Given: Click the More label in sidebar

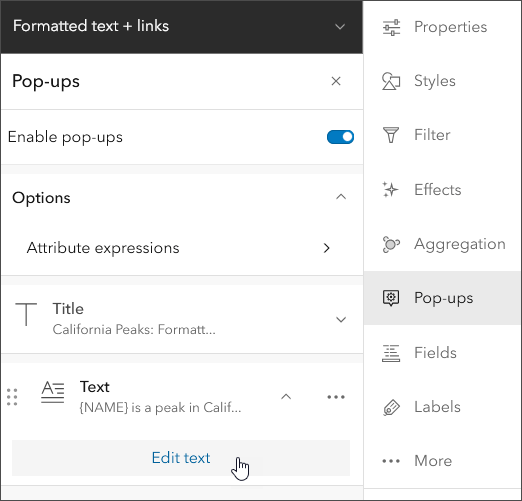Looking at the screenshot, I should pyautogui.click(x=433, y=461).
